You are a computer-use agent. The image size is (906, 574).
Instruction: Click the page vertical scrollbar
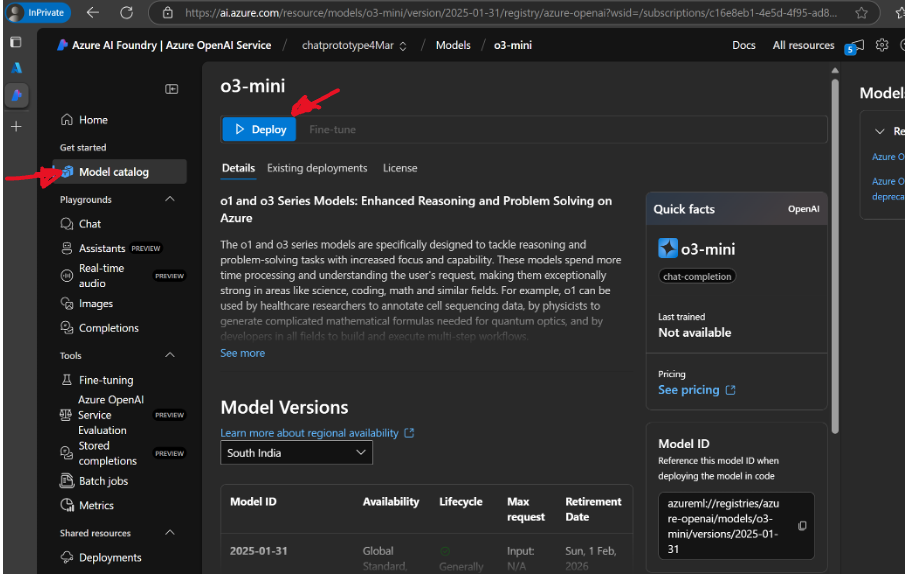point(835,254)
